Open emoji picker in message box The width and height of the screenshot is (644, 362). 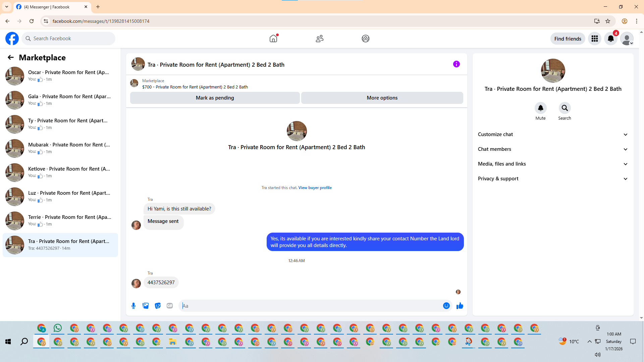(x=446, y=306)
